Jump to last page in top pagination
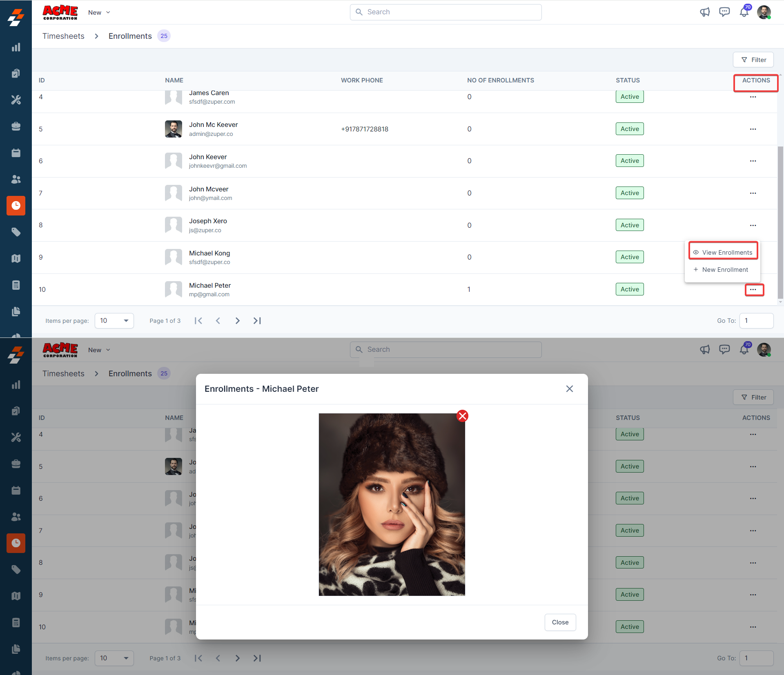Image resolution: width=784 pixels, height=675 pixels. (x=257, y=321)
